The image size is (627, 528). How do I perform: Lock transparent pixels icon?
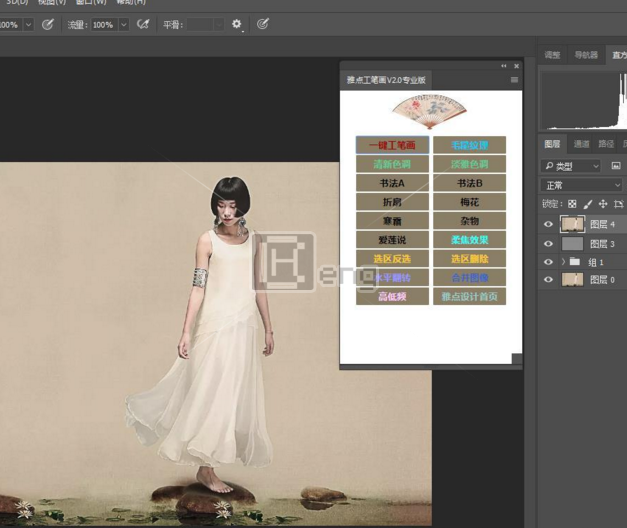tap(572, 204)
